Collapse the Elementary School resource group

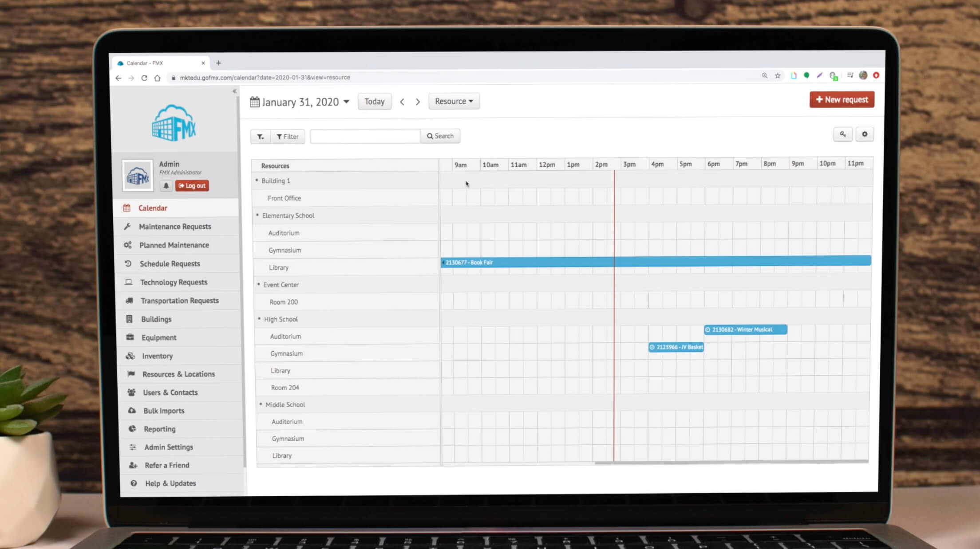(257, 215)
